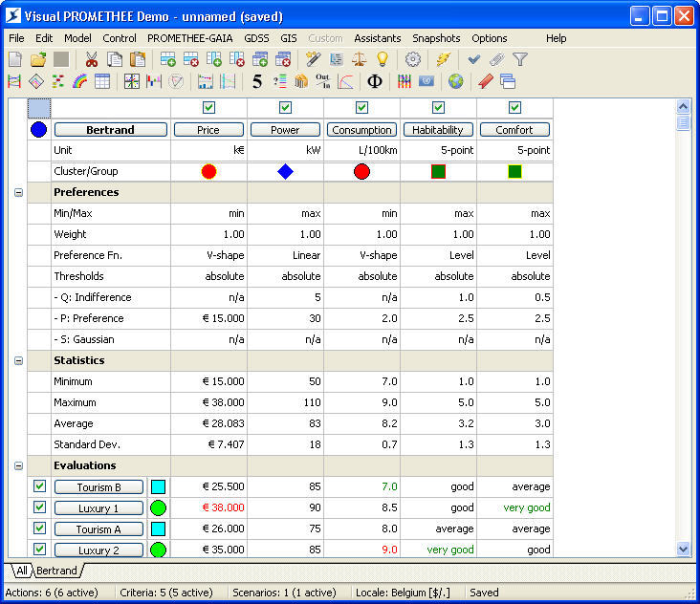Uncheck the Comfort criterion checkbox
700x604 pixels.
coord(514,107)
